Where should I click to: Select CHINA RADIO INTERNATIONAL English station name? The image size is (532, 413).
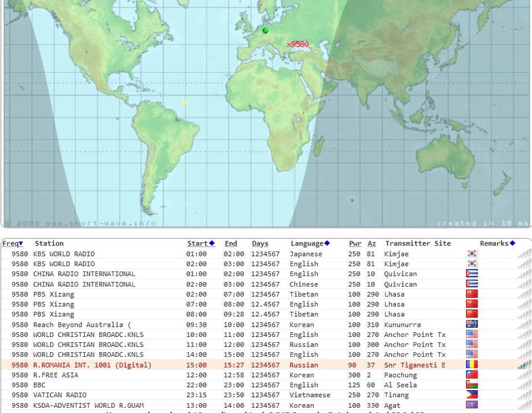(84, 274)
